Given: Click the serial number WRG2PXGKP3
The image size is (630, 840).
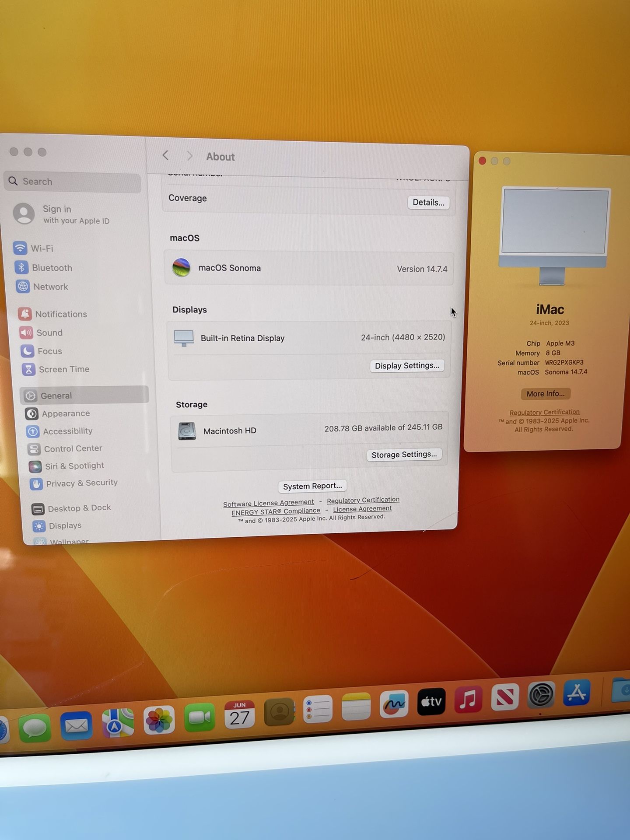Looking at the screenshot, I should pos(564,363).
